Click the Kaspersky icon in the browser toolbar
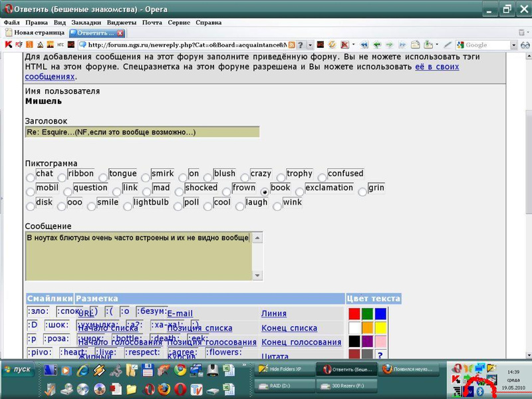This screenshot has width=532, height=399. 9,45
